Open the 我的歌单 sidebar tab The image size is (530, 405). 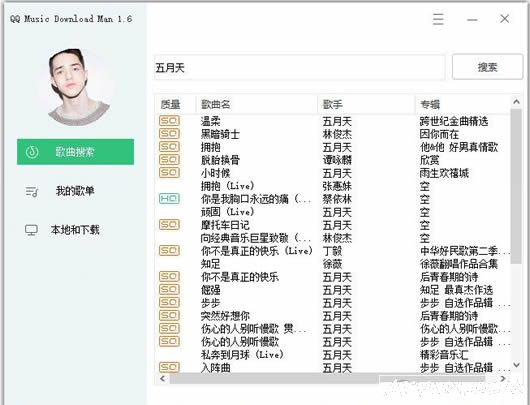(75, 191)
